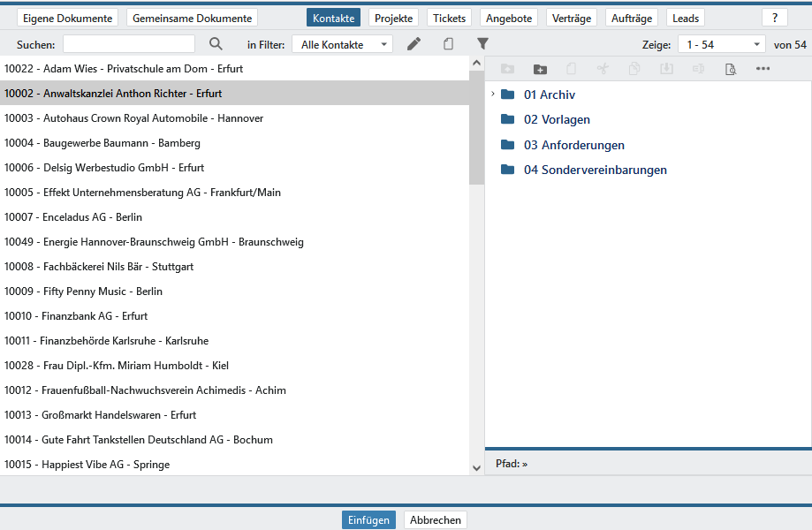Image resolution: width=812 pixels, height=530 pixels.
Task: Select the 02 Vorlagen folder
Action: pos(556,119)
